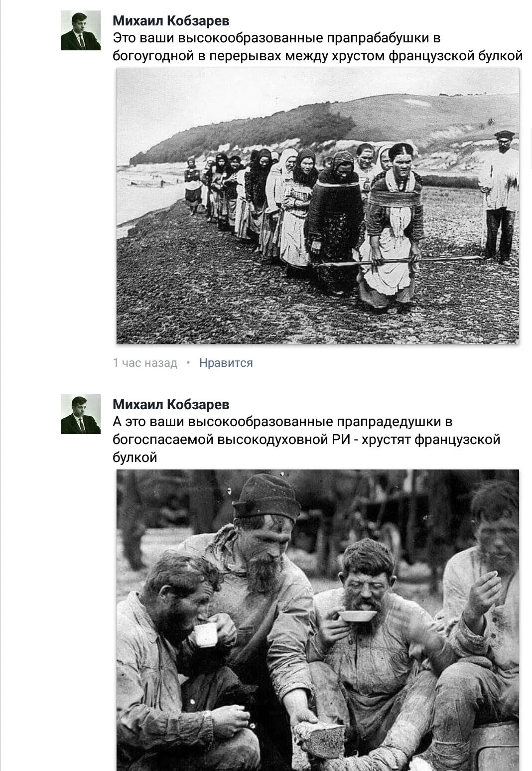Open Михаил Кобзарев's avatar in second comment
This screenshot has height=771, width=532.
click(81, 414)
